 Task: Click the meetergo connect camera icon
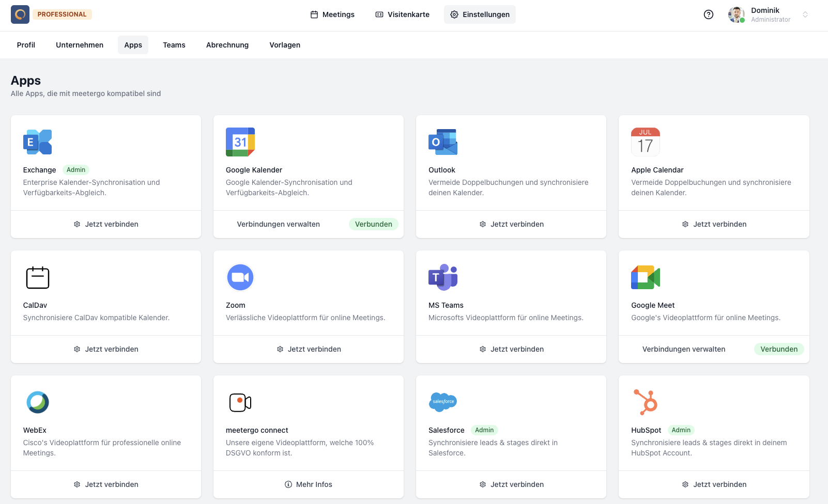point(240,402)
